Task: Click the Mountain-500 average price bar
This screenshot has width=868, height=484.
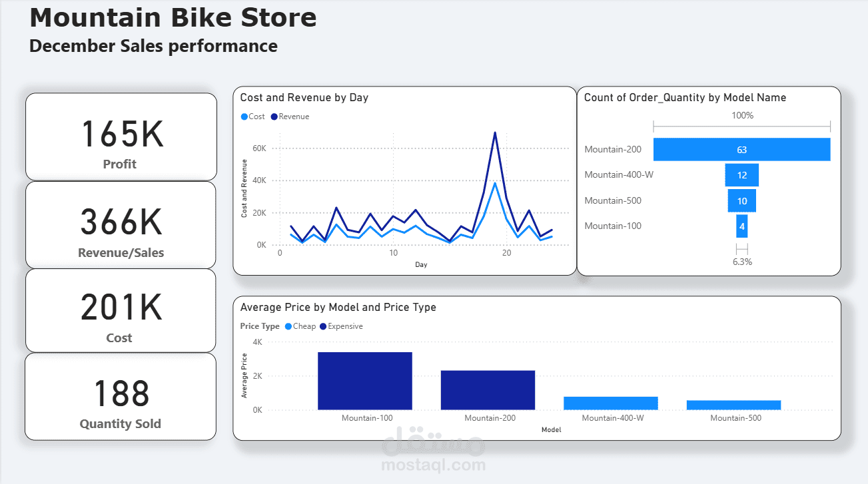Action: point(734,405)
